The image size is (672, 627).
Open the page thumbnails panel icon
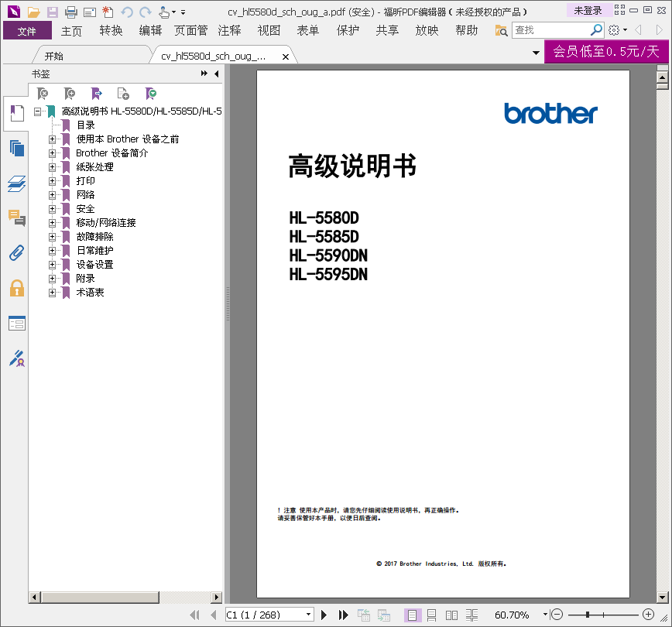(17, 149)
